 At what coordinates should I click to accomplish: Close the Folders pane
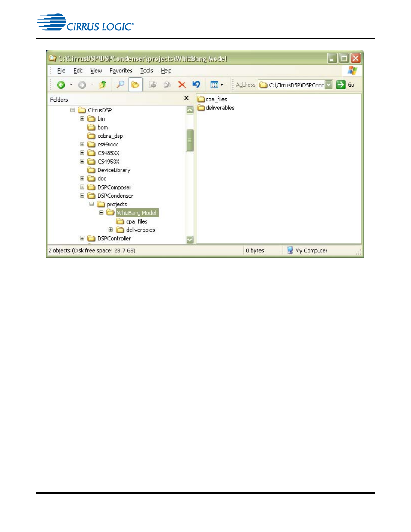coord(187,98)
